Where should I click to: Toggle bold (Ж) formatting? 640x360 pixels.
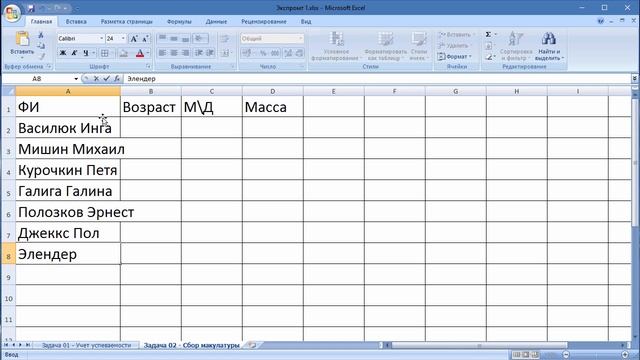[63, 53]
